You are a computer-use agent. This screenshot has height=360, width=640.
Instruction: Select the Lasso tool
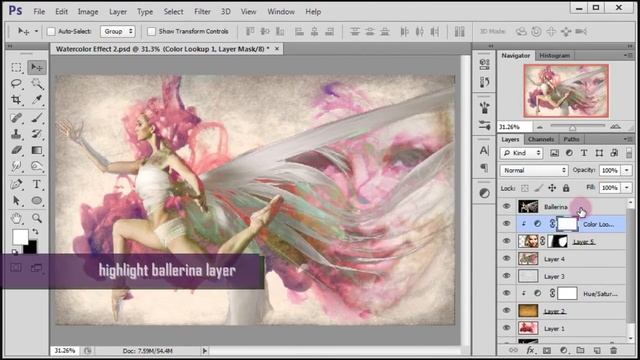pyautogui.click(x=16, y=84)
